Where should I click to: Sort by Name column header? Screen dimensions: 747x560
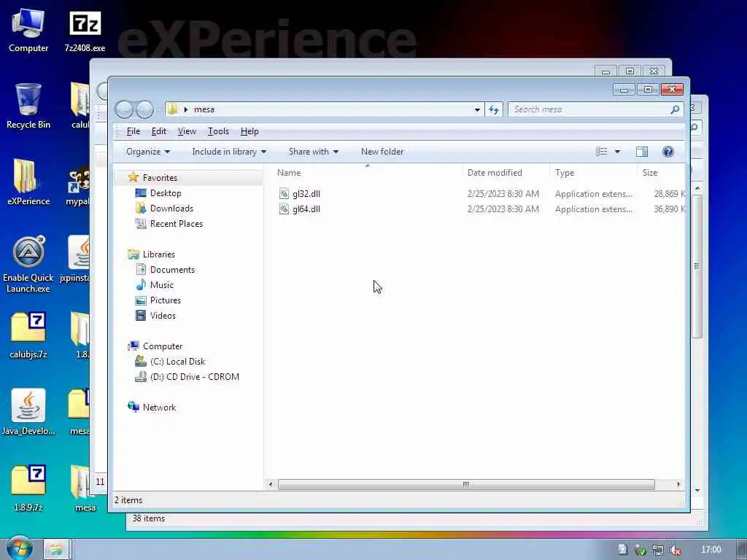pos(289,173)
